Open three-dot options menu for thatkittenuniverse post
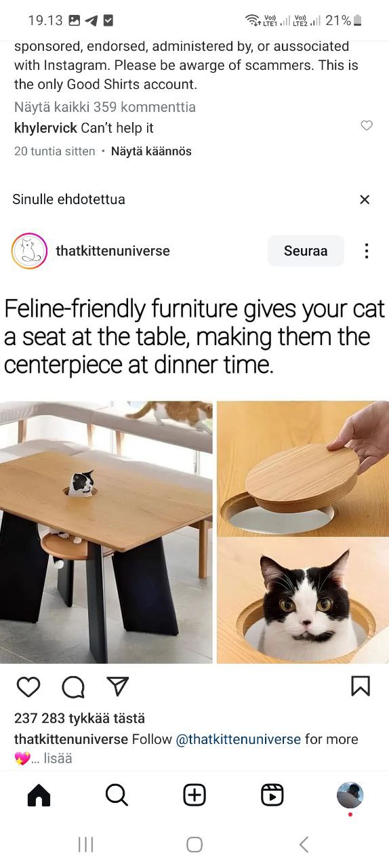389x868 pixels. [x=366, y=251]
